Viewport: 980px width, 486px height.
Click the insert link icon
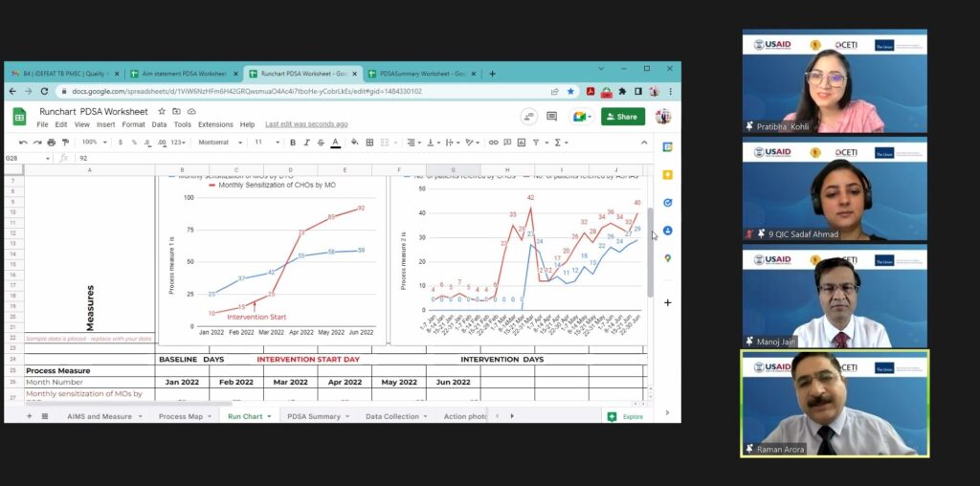[494, 143]
